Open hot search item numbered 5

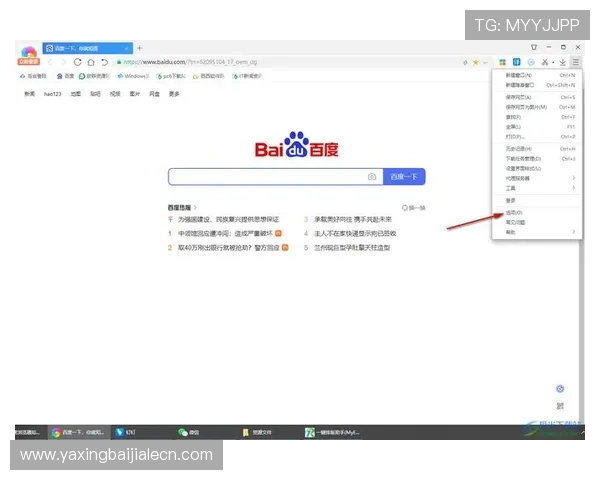coord(352,248)
